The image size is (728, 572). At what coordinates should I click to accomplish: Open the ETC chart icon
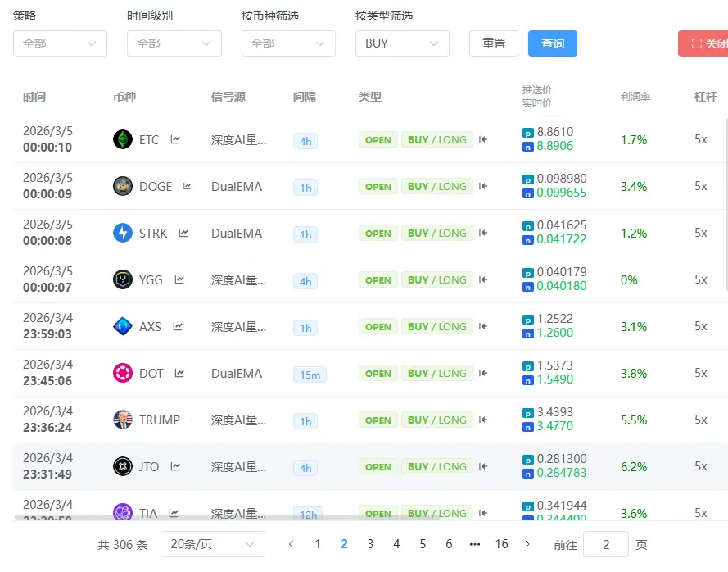175,140
